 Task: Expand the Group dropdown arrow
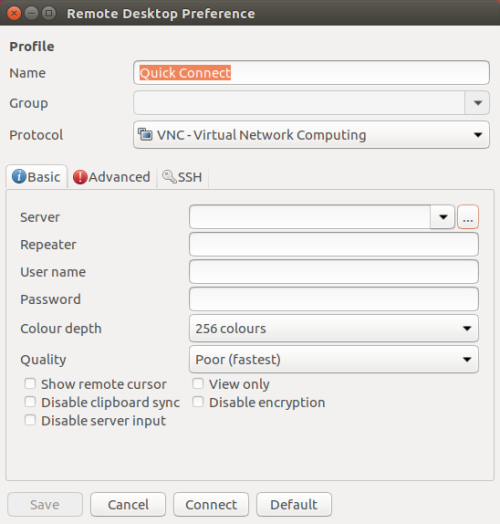click(477, 103)
